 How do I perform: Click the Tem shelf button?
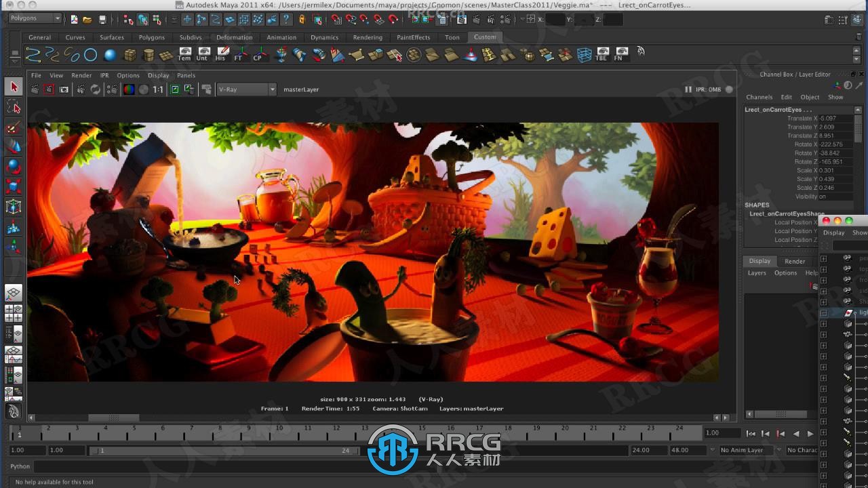(184, 55)
